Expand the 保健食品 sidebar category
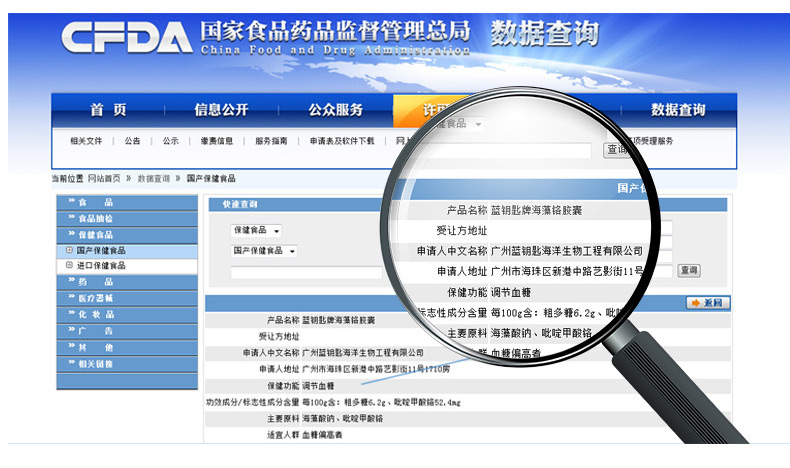 coord(127,235)
